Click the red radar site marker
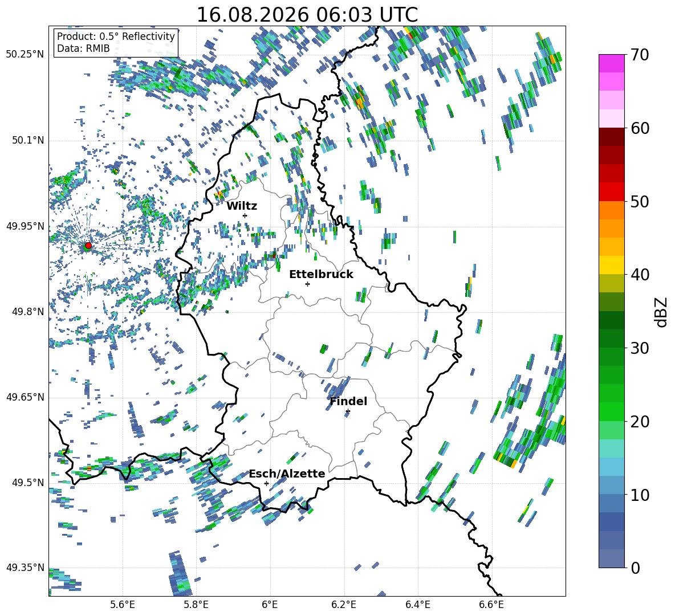The height and width of the screenshot is (616, 675). click(x=88, y=245)
